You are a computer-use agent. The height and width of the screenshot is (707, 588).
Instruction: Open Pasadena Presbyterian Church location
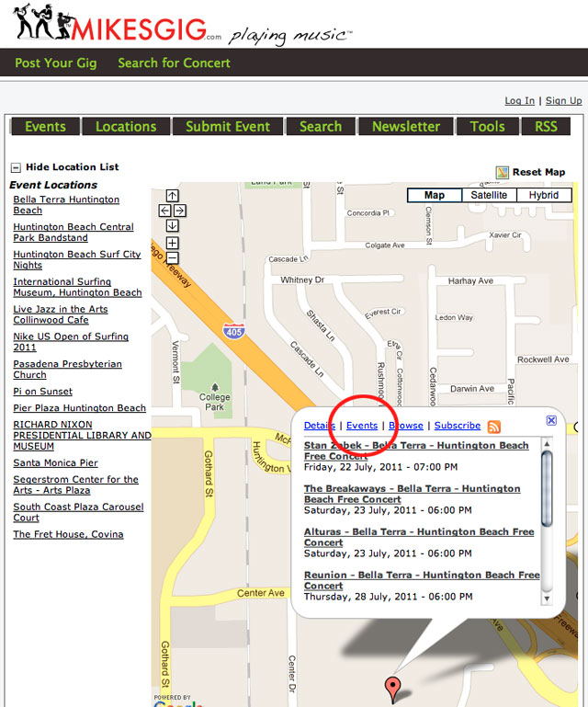68,370
